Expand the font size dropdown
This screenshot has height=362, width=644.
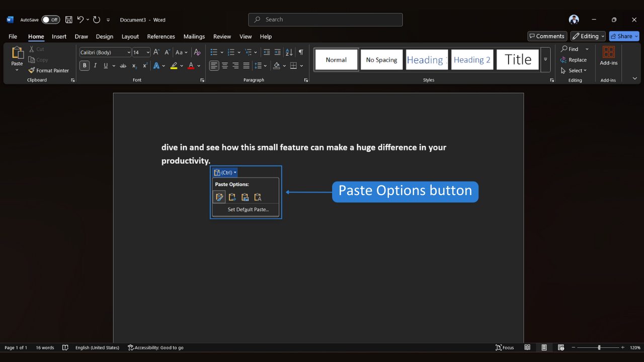click(147, 52)
